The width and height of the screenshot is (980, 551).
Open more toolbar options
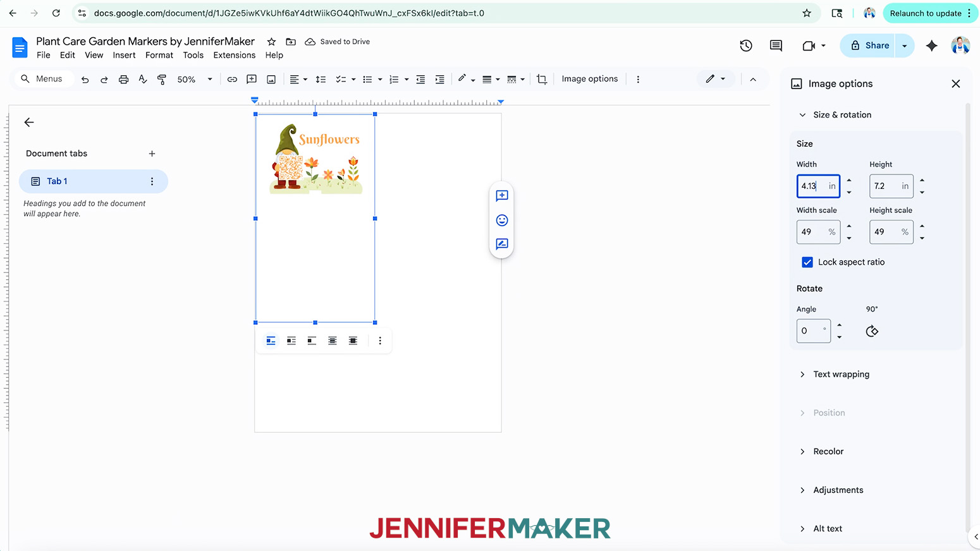point(638,80)
